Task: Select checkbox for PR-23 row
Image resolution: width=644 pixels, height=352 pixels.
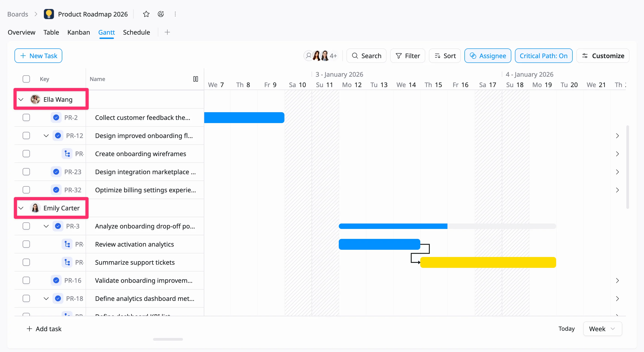Action: [26, 172]
